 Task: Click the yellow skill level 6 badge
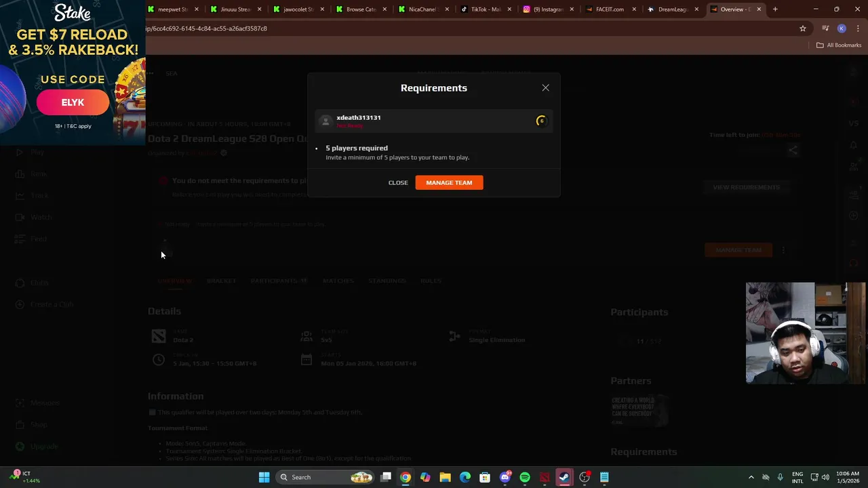click(x=541, y=121)
